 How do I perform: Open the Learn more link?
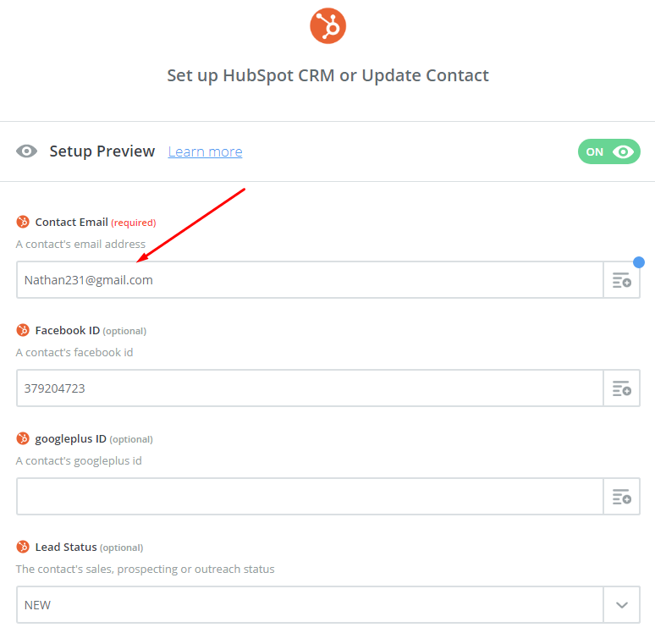205,152
